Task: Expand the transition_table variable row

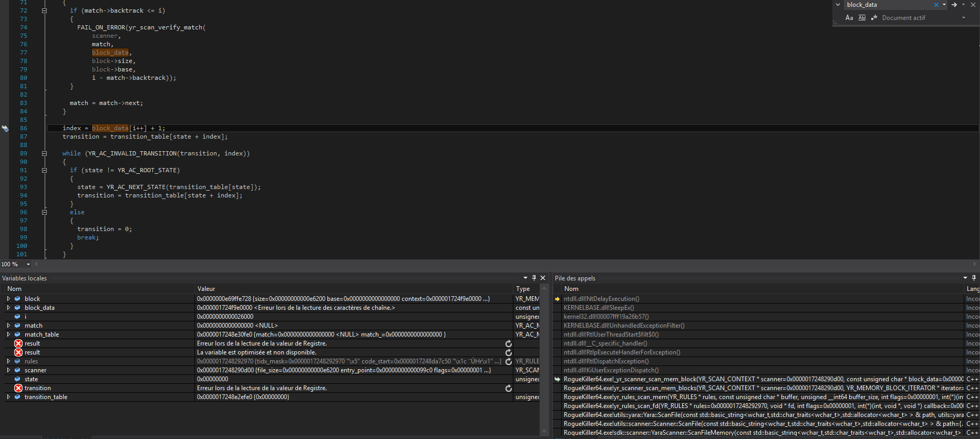Action: tap(8, 397)
